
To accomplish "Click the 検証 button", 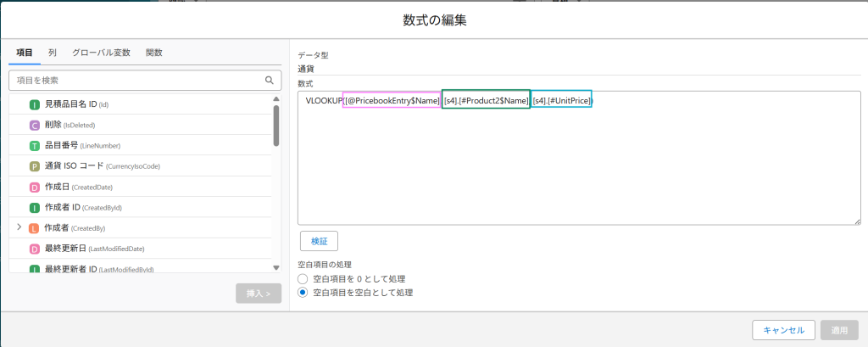I will (x=319, y=241).
